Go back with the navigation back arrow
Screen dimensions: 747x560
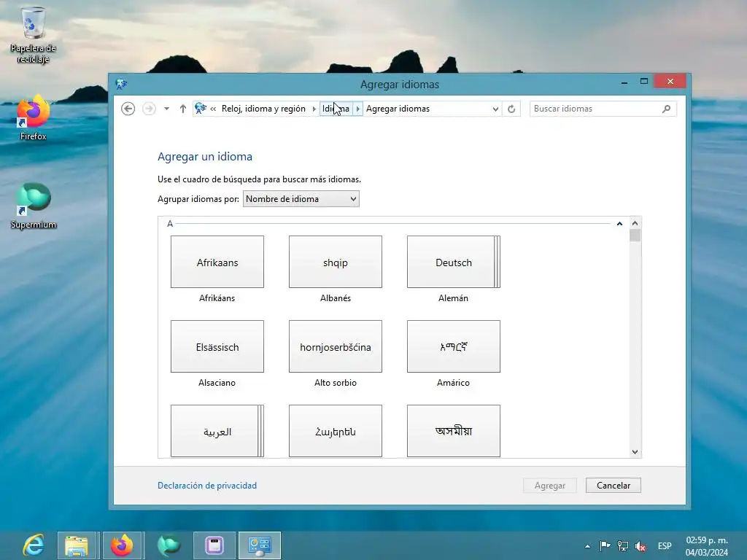(x=128, y=109)
